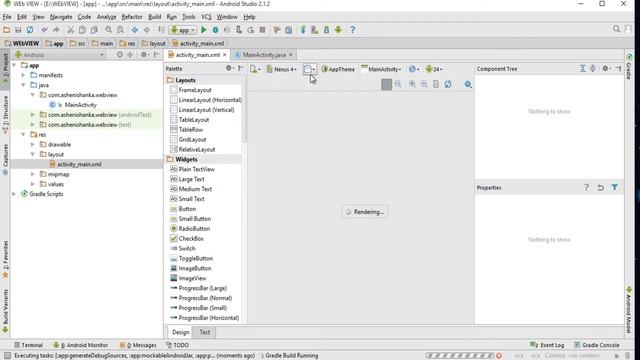Screen dimensions: 640x360
Task: Open the VCS menu
Action: (206, 17)
